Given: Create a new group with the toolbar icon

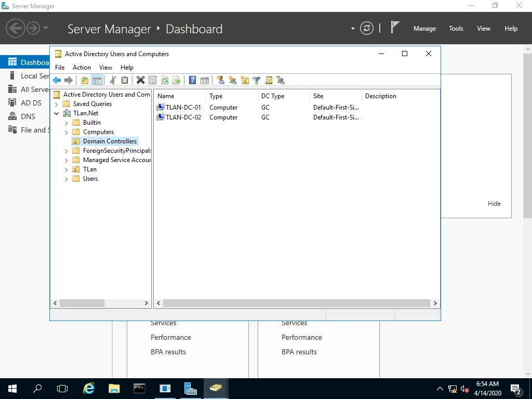Looking at the screenshot, I should (233, 81).
